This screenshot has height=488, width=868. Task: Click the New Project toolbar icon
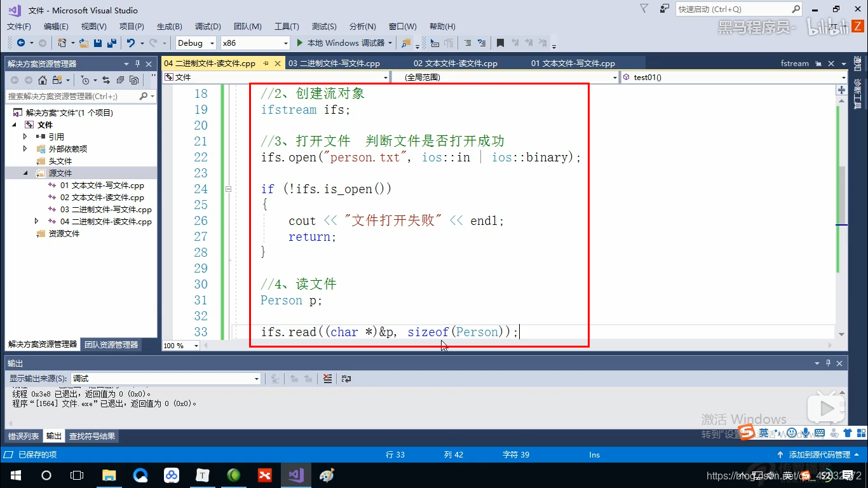click(x=62, y=43)
